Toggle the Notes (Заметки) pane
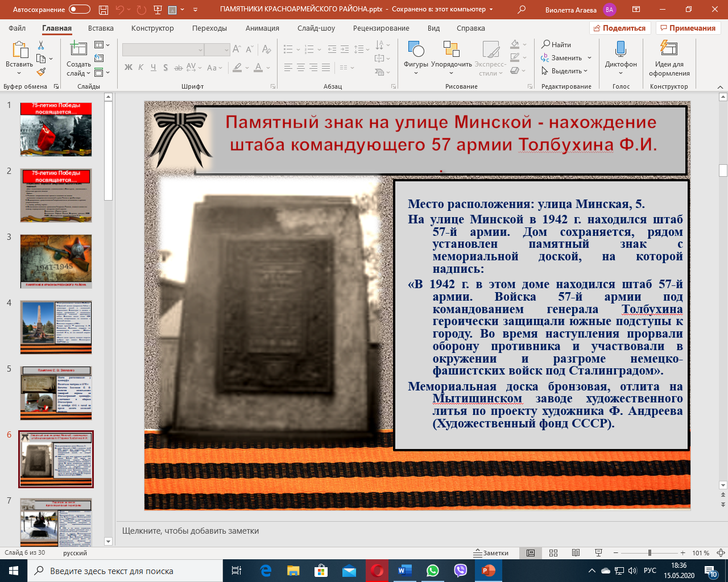The width and height of the screenshot is (728, 582). 491,553
